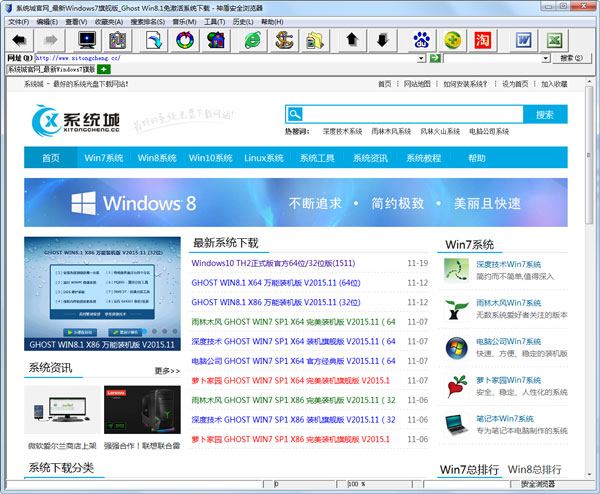Click the 雨林木风Win7系统 sprout icon
This screenshot has height=494, width=600.
point(456,309)
